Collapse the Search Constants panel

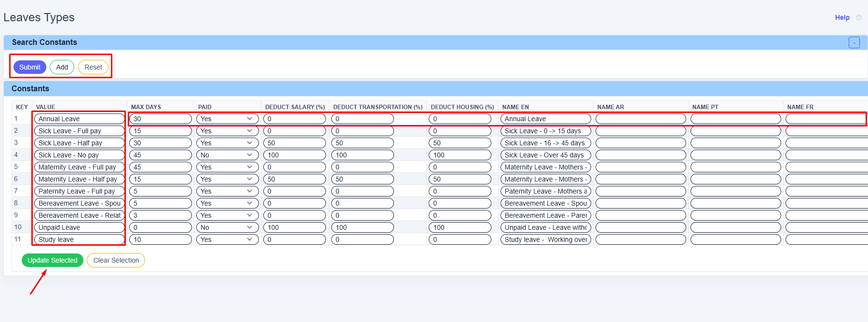854,42
